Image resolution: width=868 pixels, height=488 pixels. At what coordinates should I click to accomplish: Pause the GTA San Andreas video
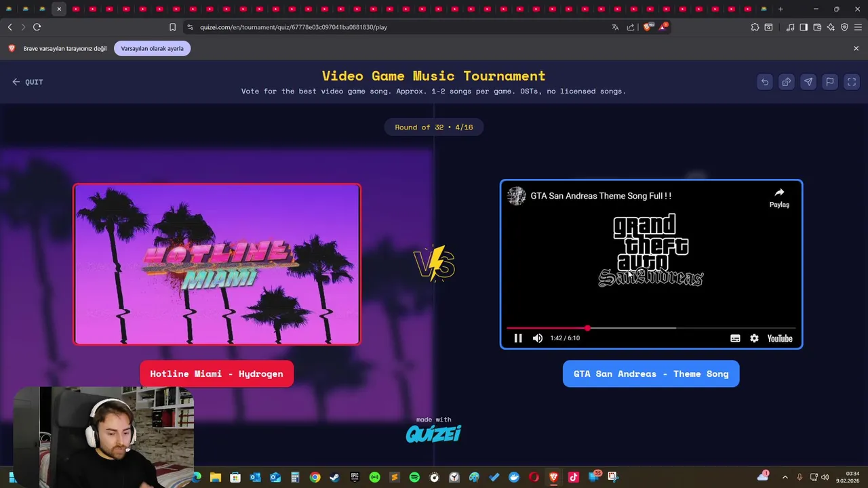(517, 338)
